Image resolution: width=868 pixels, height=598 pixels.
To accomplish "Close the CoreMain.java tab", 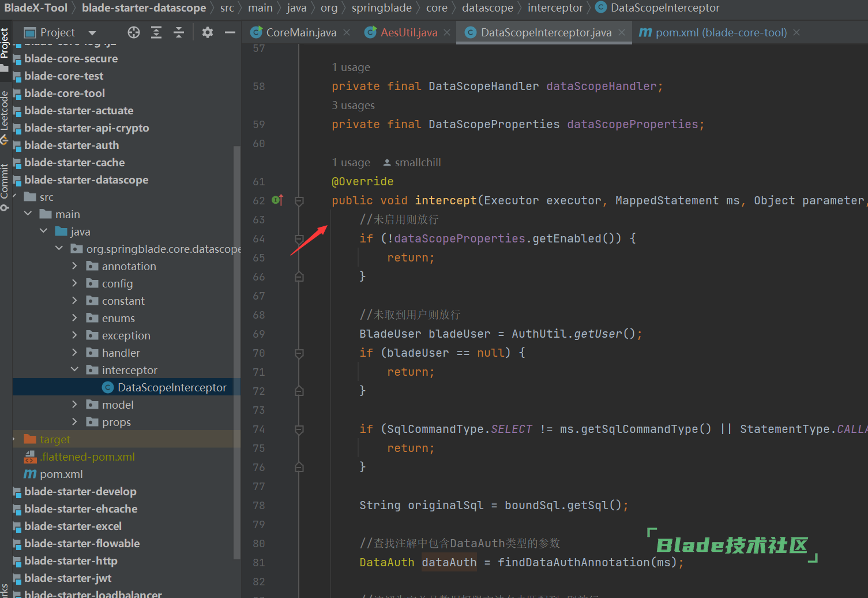I will point(347,32).
